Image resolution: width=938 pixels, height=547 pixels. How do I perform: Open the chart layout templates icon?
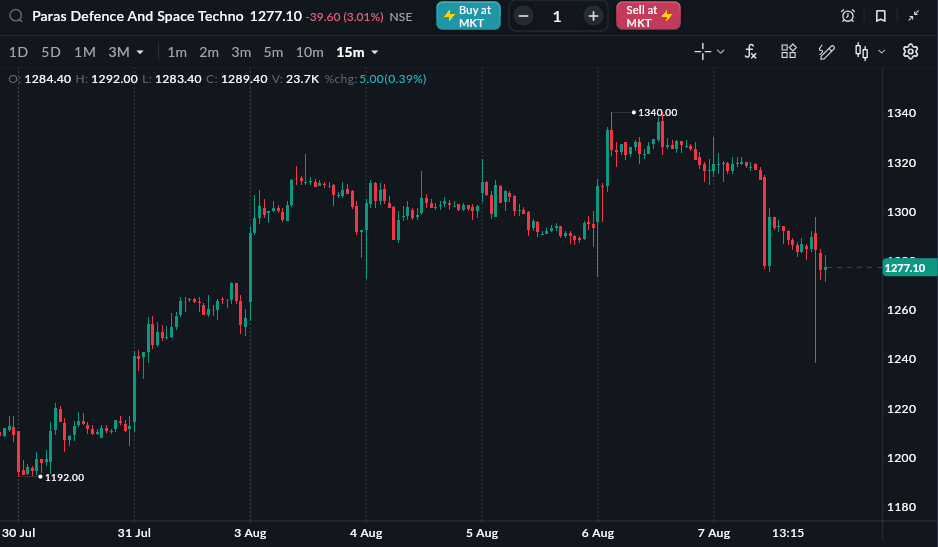point(788,51)
